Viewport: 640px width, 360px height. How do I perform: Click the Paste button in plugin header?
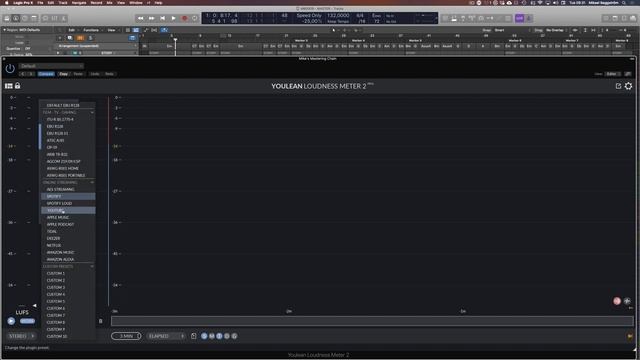pyautogui.click(x=78, y=74)
